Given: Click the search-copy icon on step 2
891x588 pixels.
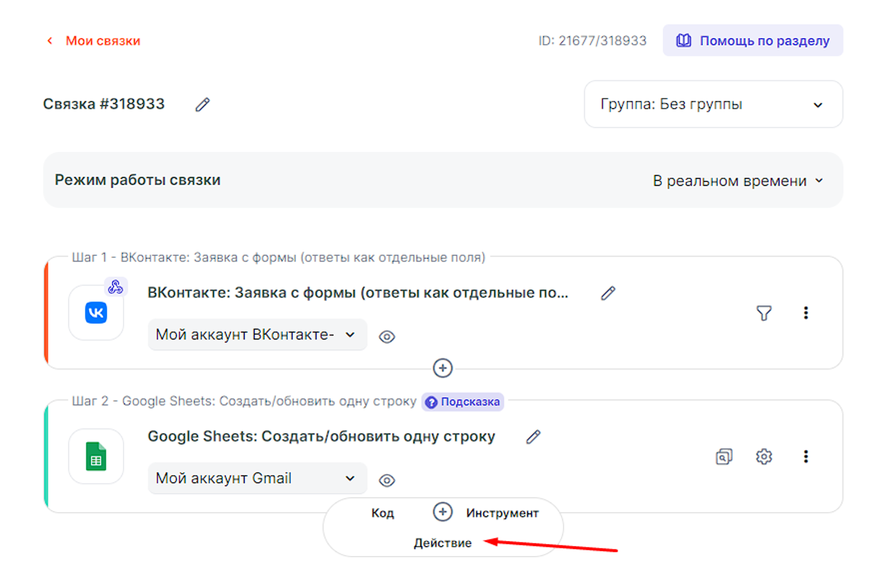Looking at the screenshot, I should tap(723, 457).
